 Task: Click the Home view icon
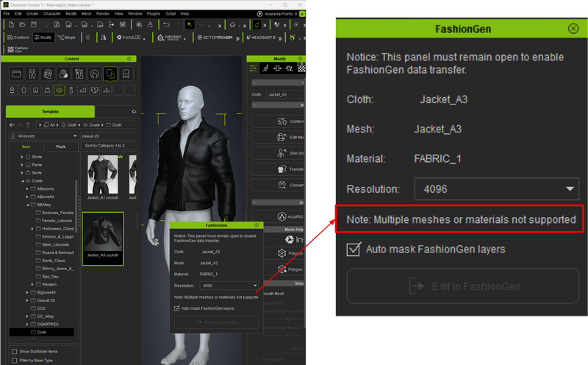pos(232,25)
